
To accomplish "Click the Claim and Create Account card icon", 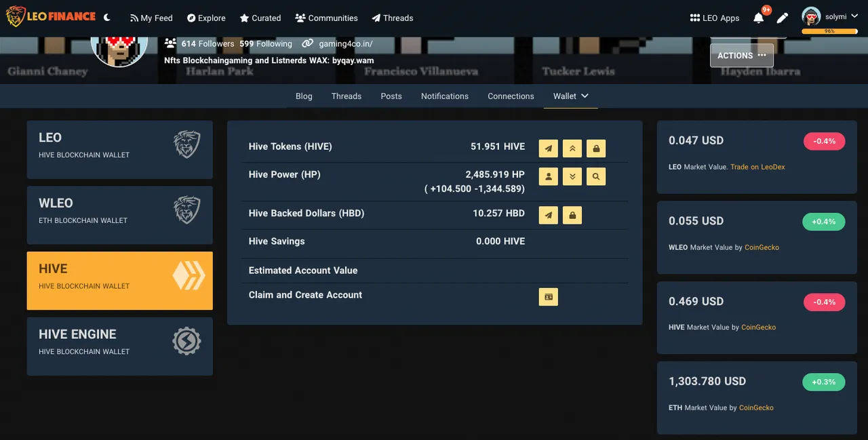I will 549,296.
